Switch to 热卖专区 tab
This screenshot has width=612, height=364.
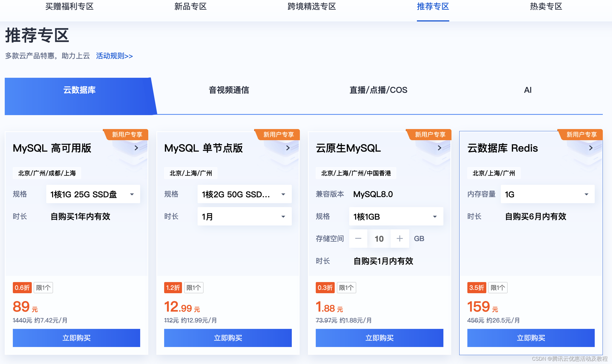tap(546, 6)
